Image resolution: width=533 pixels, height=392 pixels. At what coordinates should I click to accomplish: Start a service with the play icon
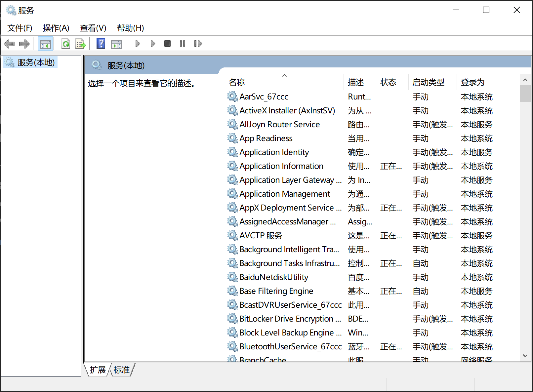[137, 43]
